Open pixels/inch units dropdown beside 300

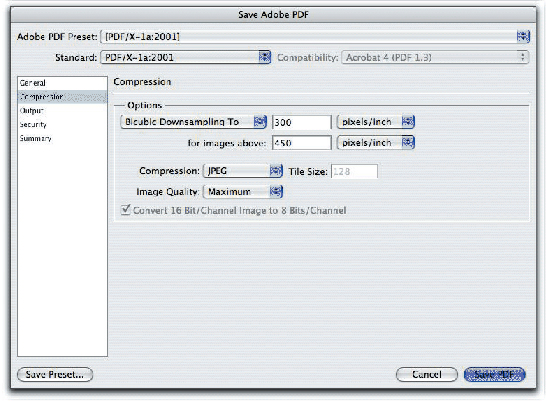376,122
